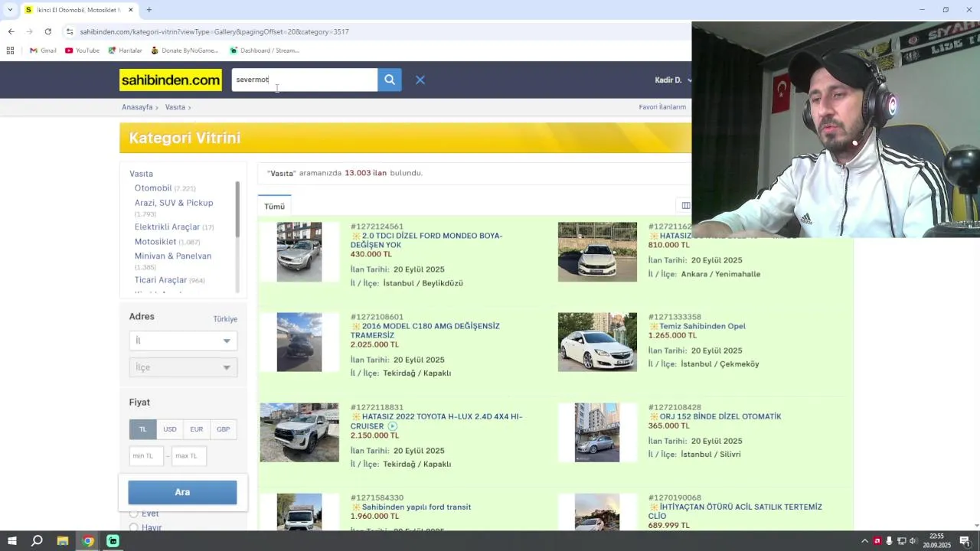
Task: Open the Chrome apps grid icon
Action: [x=10, y=51]
